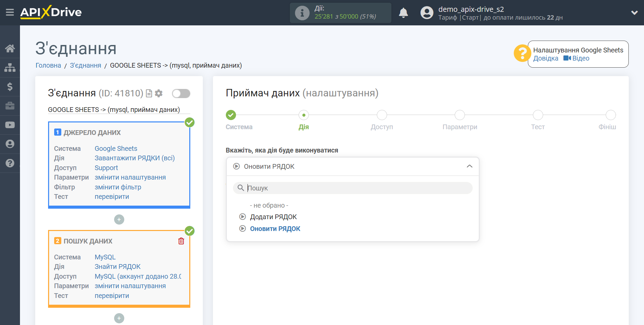Add step below data source block

point(119,219)
